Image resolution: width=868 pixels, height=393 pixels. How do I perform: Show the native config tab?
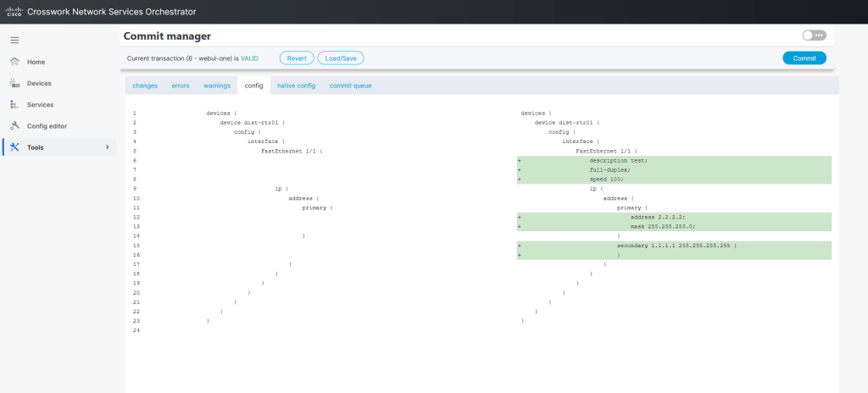296,86
